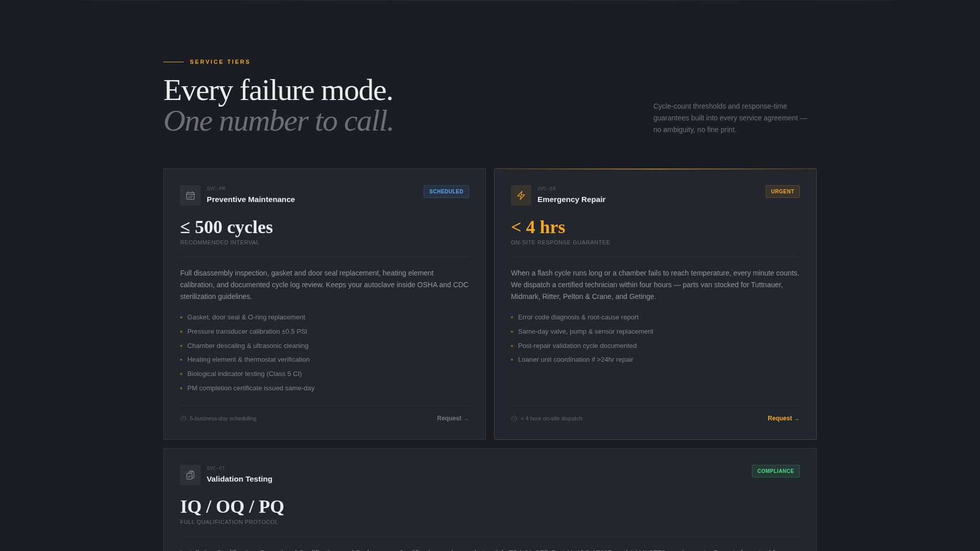The width and height of the screenshot is (980, 551).
Task: Click the 500 cycles interval figure
Action: [227, 227]
